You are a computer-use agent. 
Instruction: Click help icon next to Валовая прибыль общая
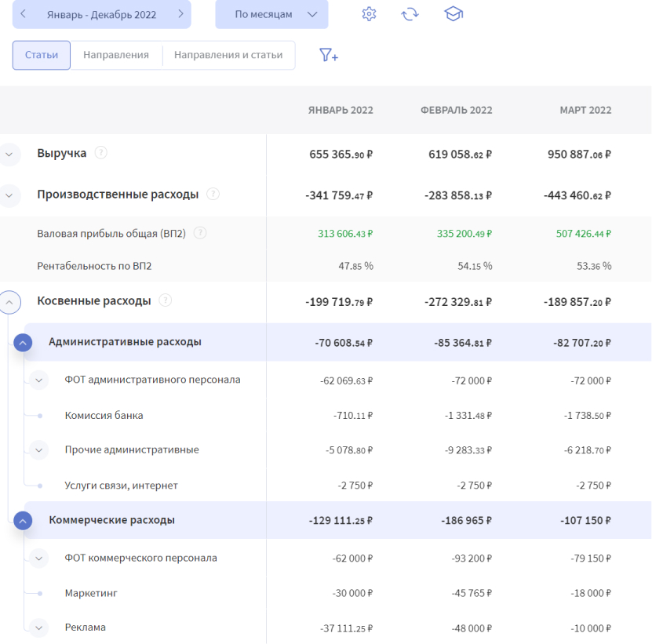click(x=200, y=233)
